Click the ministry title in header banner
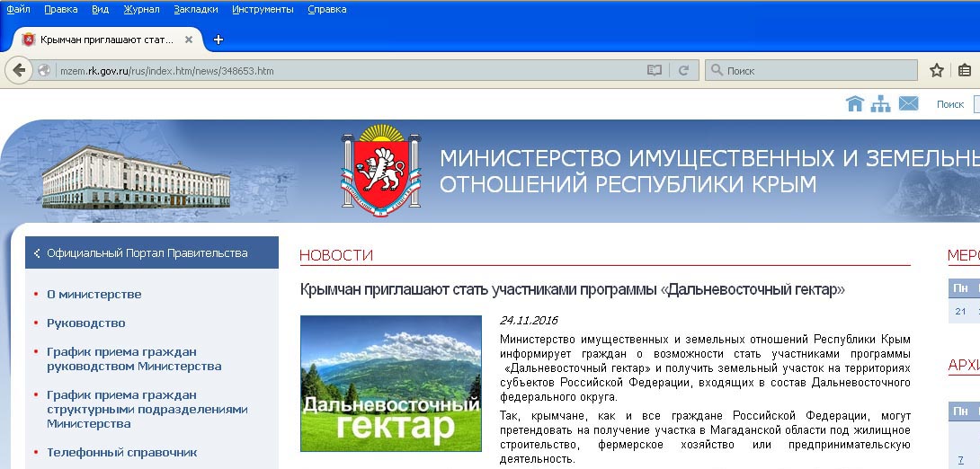The image size is (980, 469). pyautogui.click(x=709, y=171)
